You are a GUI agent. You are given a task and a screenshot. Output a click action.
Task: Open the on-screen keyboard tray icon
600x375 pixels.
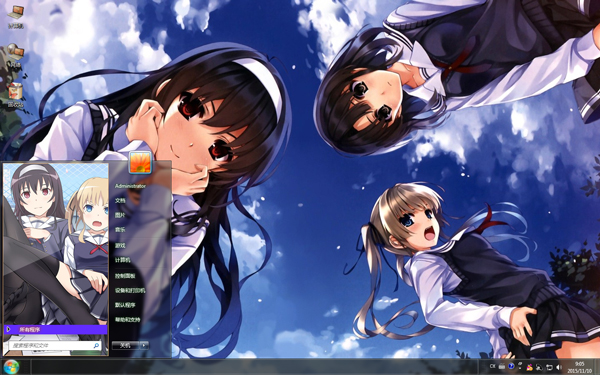(502, 367)
